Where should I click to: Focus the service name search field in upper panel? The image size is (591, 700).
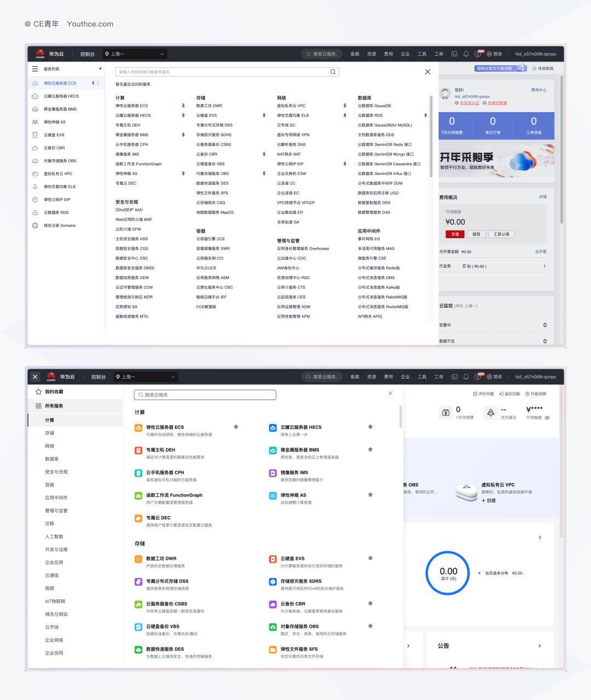pos(227,72)
